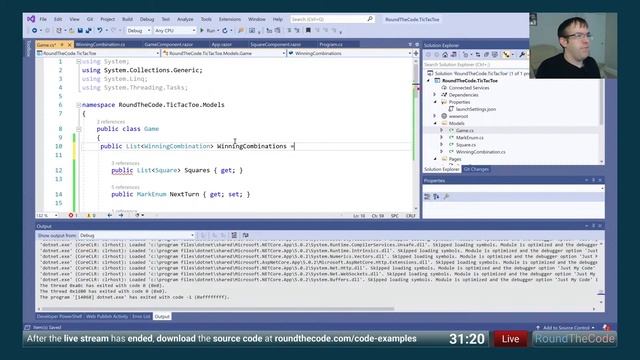Click the Categorized icon in Properties panel
640x360 pixels.
coord(427,197)
